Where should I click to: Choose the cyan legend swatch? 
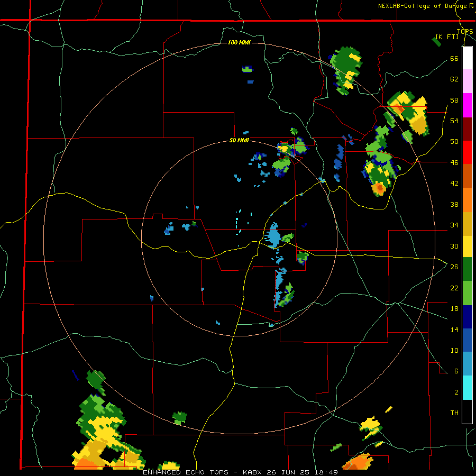point(467,388)
